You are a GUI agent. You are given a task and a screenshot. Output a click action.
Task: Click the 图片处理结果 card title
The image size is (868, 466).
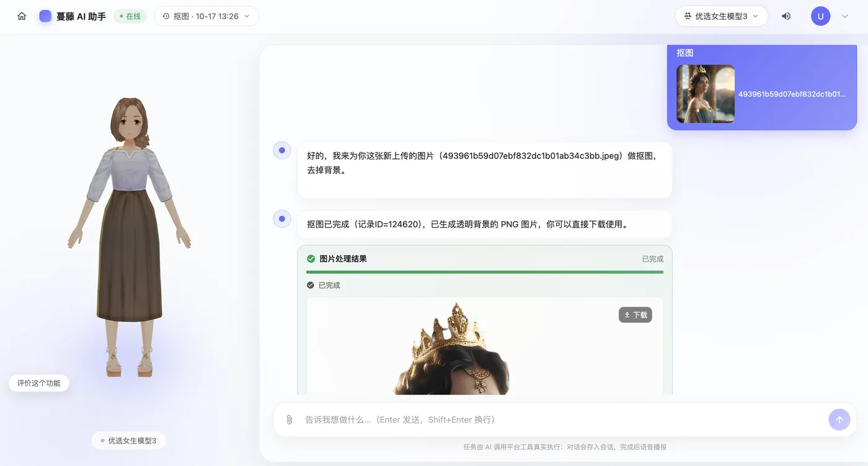click(x=343, y=259)
